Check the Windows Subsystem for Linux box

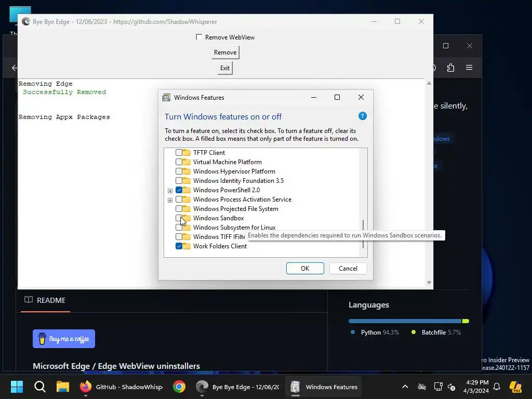point(179,228)
